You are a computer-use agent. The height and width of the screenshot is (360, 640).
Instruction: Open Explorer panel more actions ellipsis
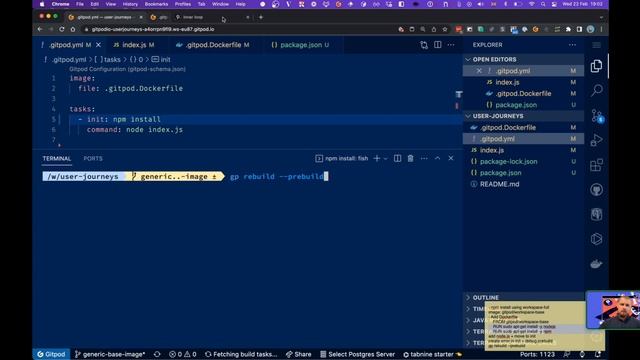point(572,45)
